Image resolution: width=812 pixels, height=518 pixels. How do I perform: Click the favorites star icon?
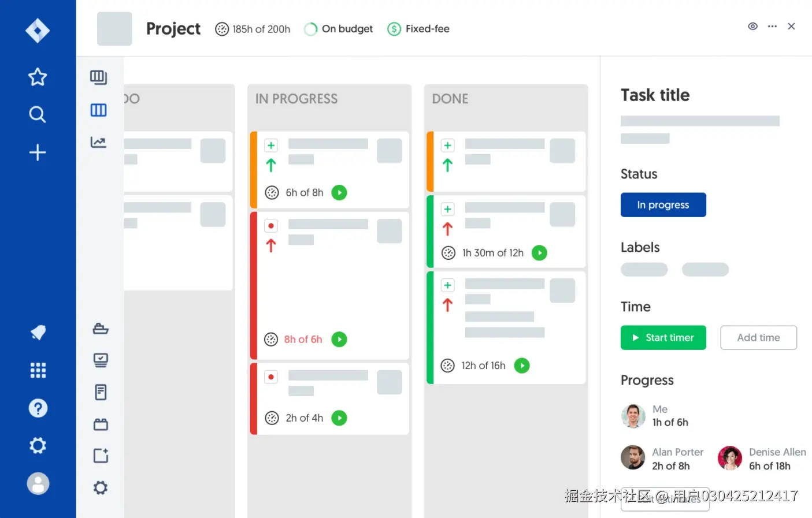(38, 77)
